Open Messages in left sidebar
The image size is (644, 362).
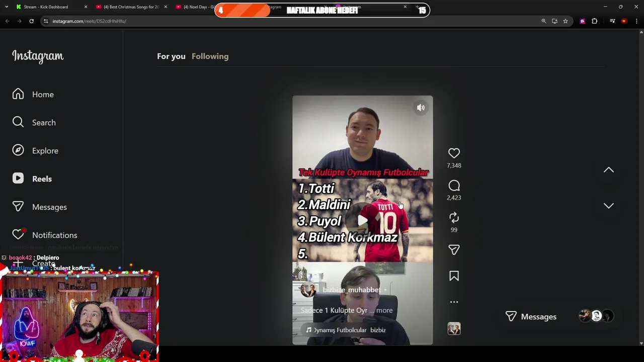coord(40,207)
